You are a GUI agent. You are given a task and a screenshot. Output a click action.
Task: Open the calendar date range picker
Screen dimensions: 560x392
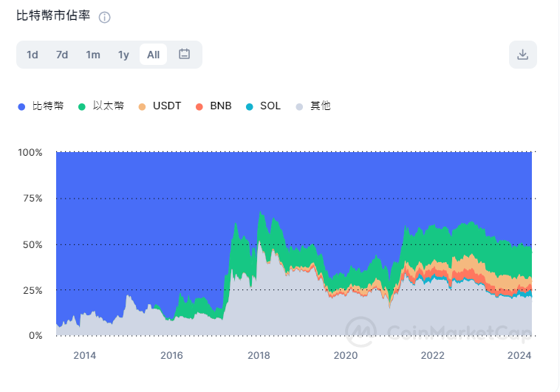(184, 55)
